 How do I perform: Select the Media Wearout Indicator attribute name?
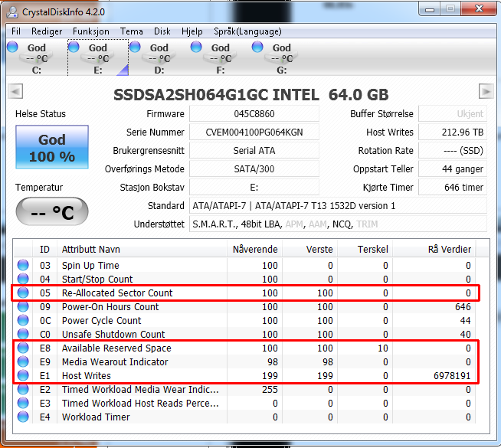tap(115, 361)
